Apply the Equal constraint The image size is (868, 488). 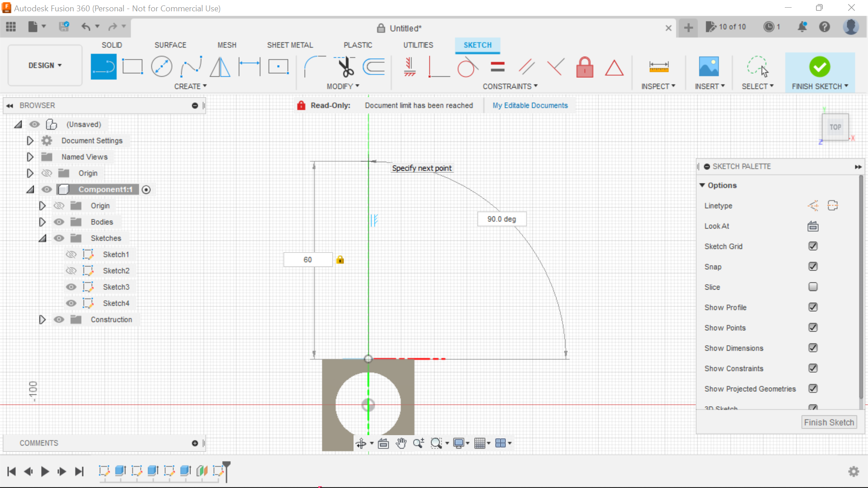[x=497, y=67]
